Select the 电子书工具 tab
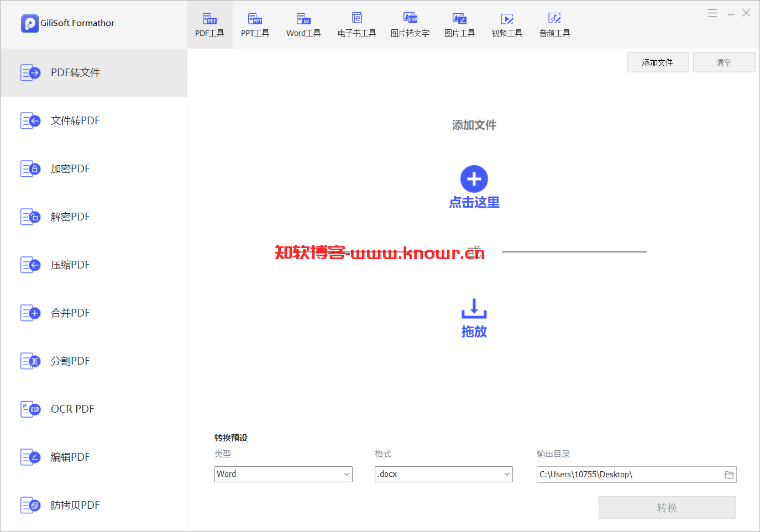This screenshot has height=532, width=760. 357,25
